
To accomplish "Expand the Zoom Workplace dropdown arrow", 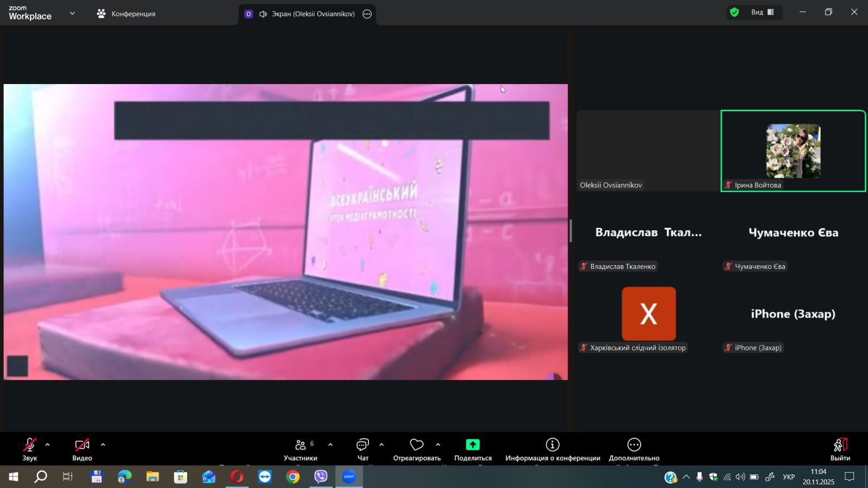I will pyautogui.click(x=72, y=14).
